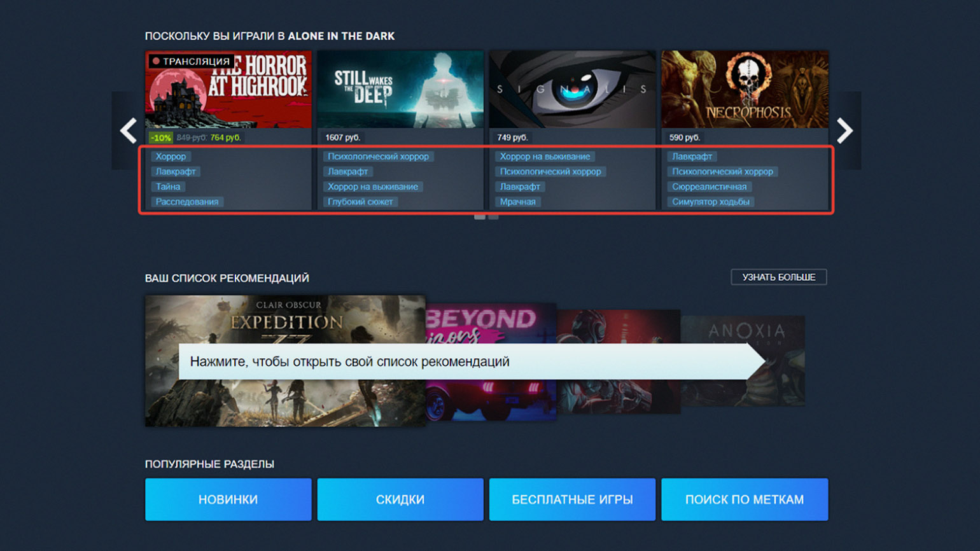Image resolution: width=980 pixels, height=551 pixels.
Task: Open recommendation queue via Нажмите, чтобы открыть banner
Action: (x=472, y=361)
